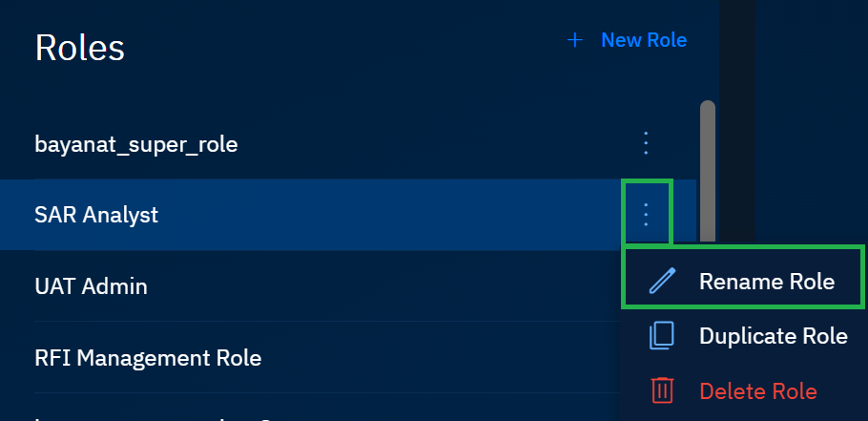The width and height of the screenshot is (868, 421).
Task: Select the Duplicate Role menu entry
Action: (x=773, y=335)
